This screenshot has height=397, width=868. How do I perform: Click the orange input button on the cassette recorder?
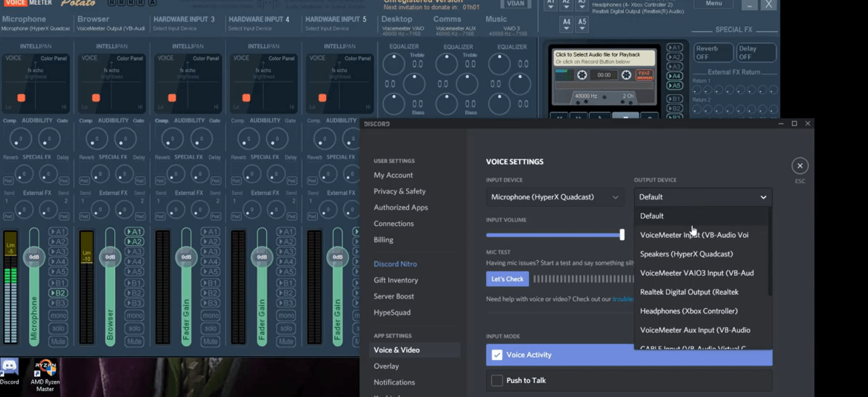click(644, 75)
